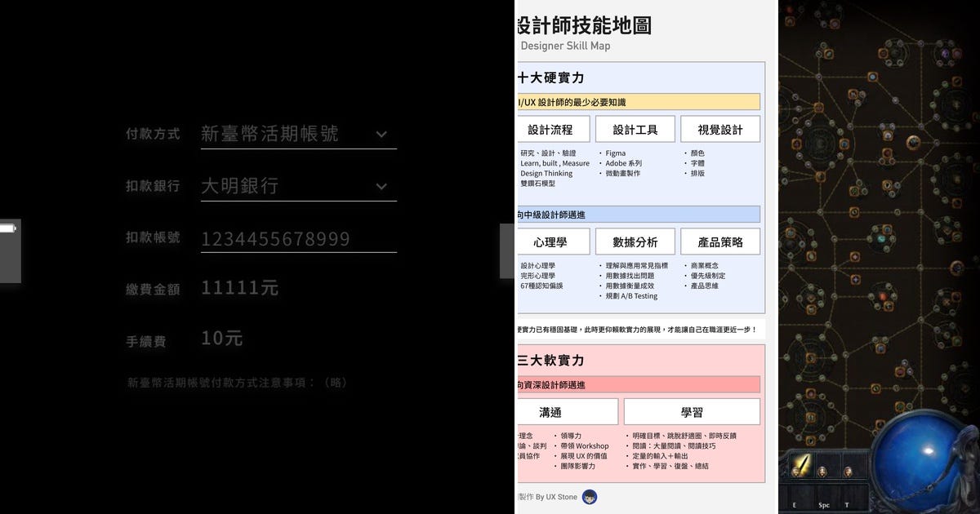This screenshot has width=980, height=514.
Task: Click the mask icon in the third flask slot
Action: tap(848, 472)
